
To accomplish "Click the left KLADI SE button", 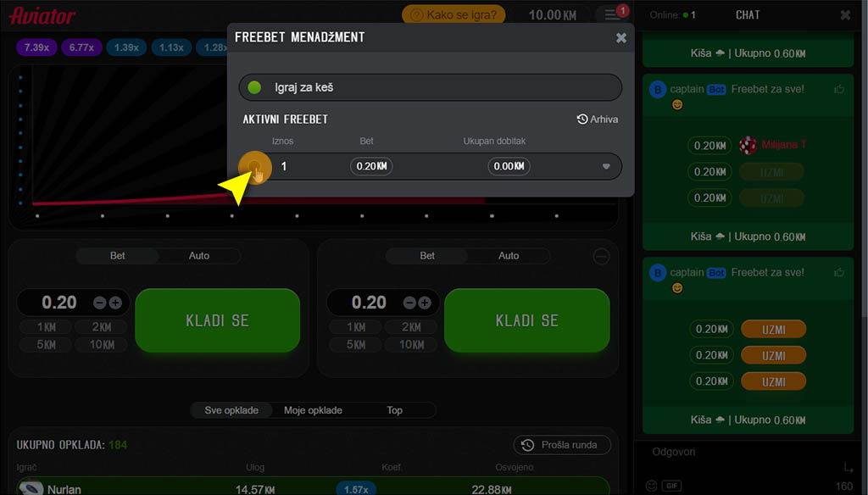I will click(218, 320).
